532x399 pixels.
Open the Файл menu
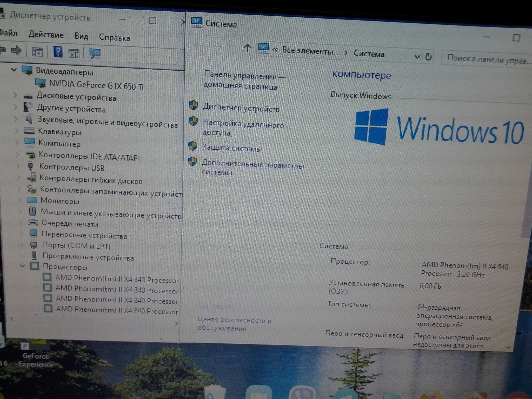(8, 33)
